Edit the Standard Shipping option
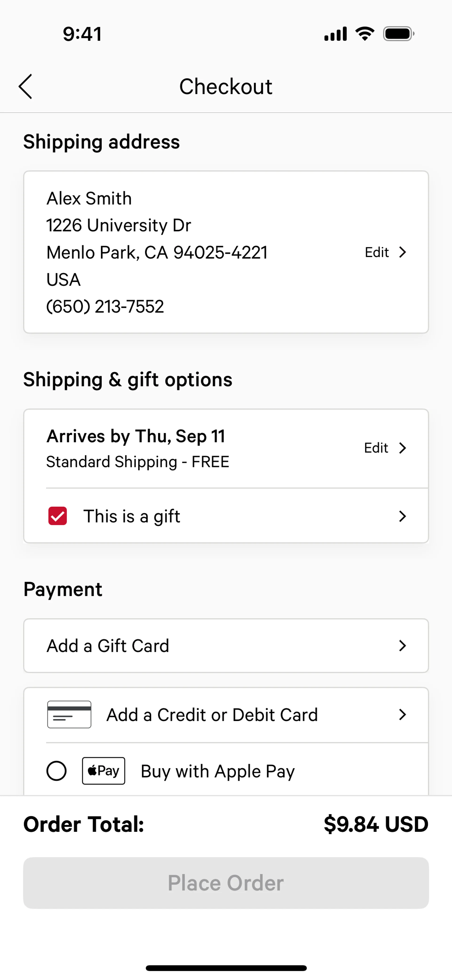Viewport: 452px width, 980px height. click(x=376, y=448)
